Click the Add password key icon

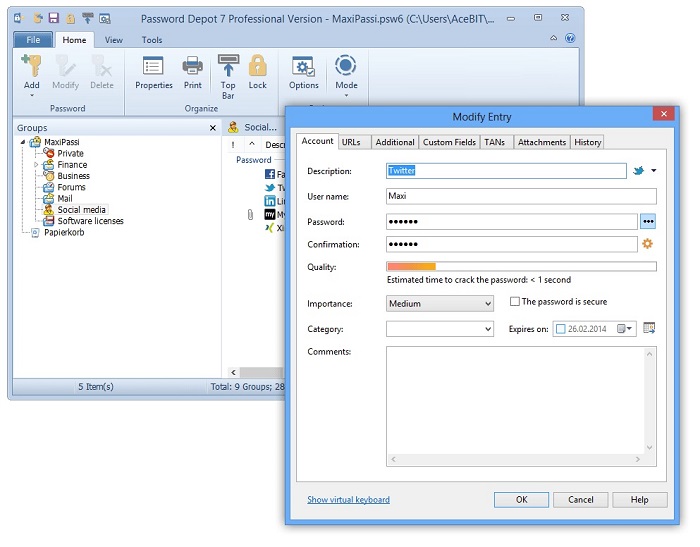coord(31,68)
